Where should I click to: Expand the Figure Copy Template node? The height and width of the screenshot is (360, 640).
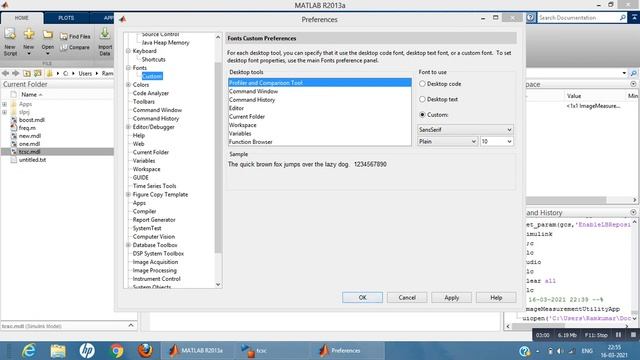128,194
